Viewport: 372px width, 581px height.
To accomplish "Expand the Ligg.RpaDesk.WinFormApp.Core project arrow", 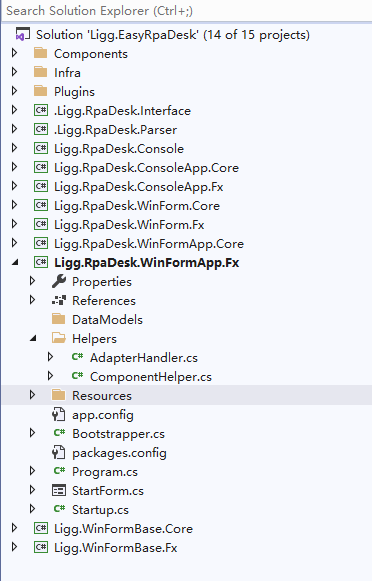I will [x=14, y=243].
